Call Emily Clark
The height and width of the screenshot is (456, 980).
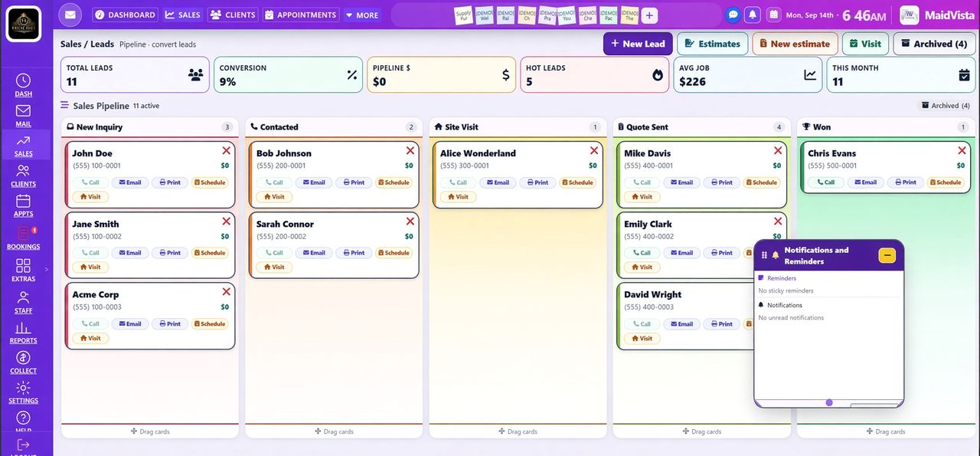[x=642, y=253]
